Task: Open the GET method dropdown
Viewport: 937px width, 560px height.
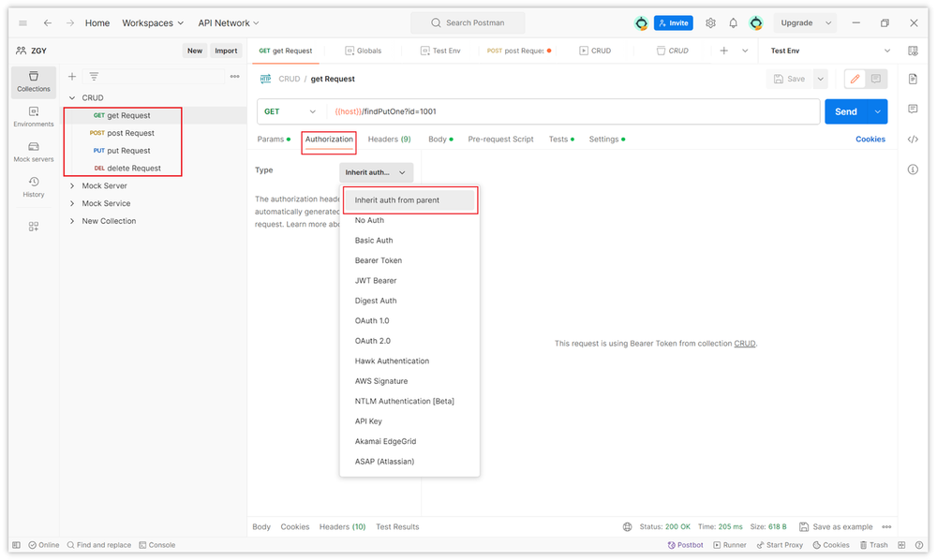Action: pyautogui.click(x=290, y=111)
